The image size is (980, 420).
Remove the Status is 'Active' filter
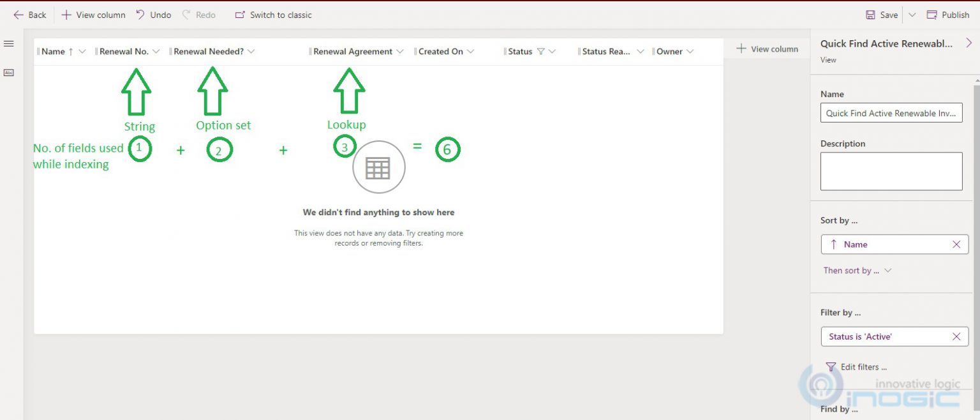click(x=956, y=336)
